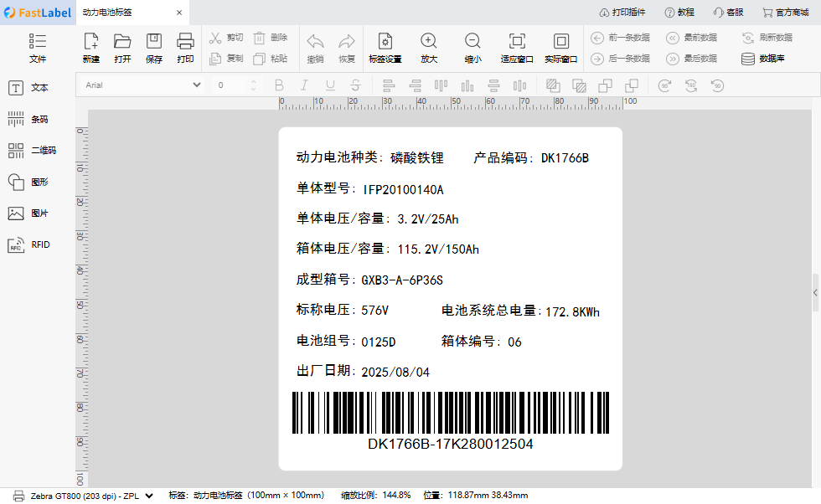Paste with 粘贴
This screenshot has width=821, height=504.
tap(270, 59)
